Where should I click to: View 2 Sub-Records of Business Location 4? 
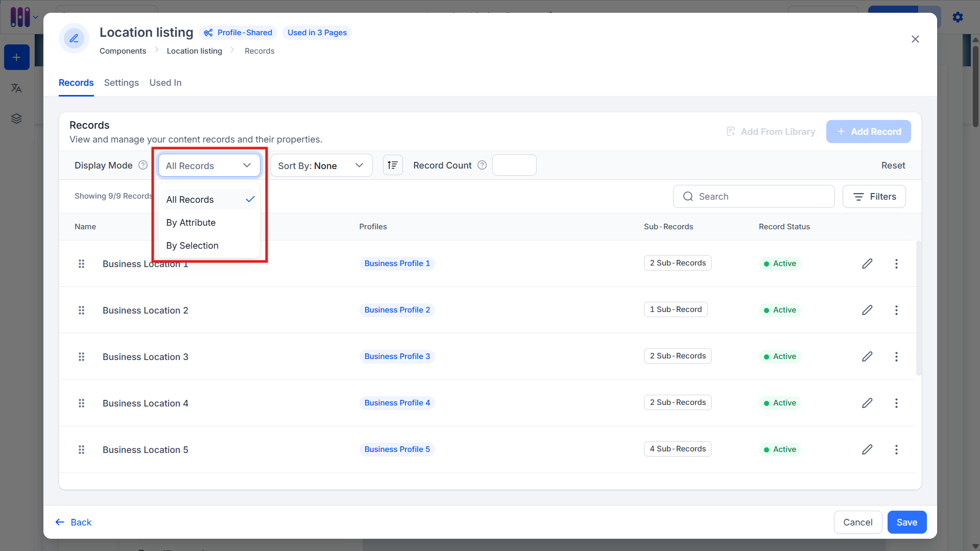coord(678,402)
